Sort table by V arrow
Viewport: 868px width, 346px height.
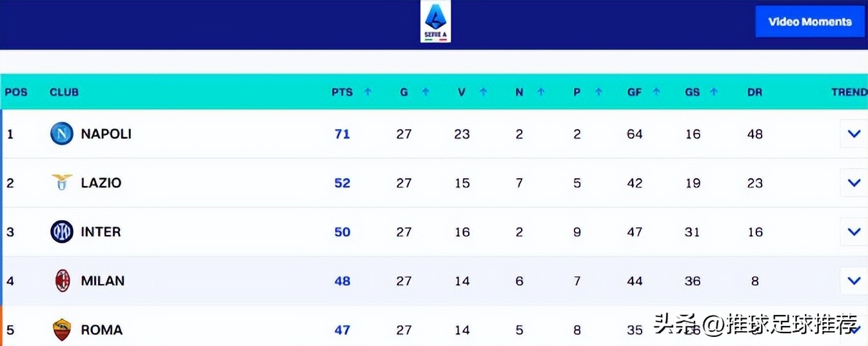click(483, 92)
